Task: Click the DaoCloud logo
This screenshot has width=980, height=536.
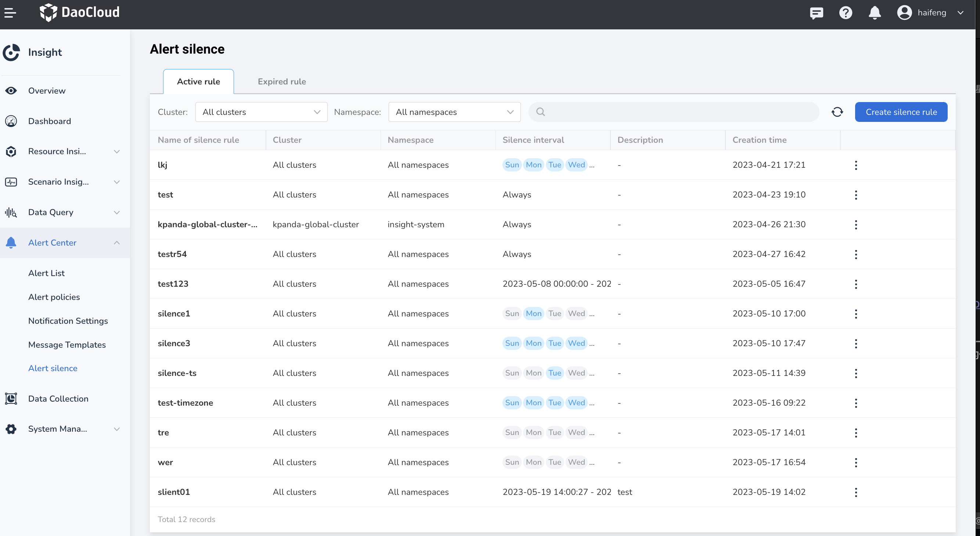Action: (x=79, y=12)
